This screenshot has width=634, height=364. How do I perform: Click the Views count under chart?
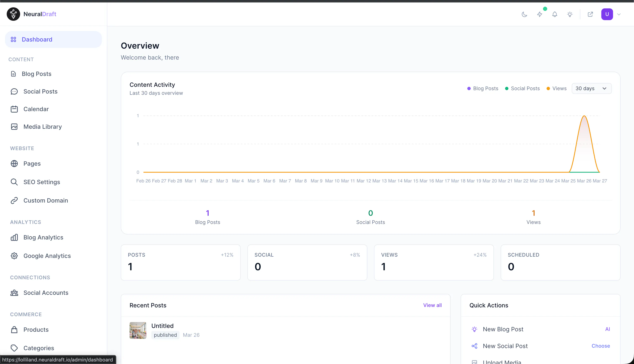click(x=534, y=213)
